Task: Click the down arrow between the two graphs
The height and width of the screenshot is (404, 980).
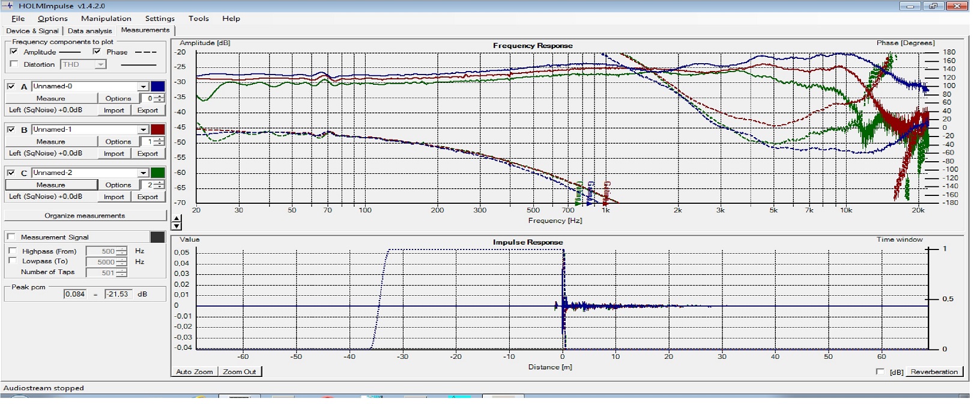Action: click(177, 227)
